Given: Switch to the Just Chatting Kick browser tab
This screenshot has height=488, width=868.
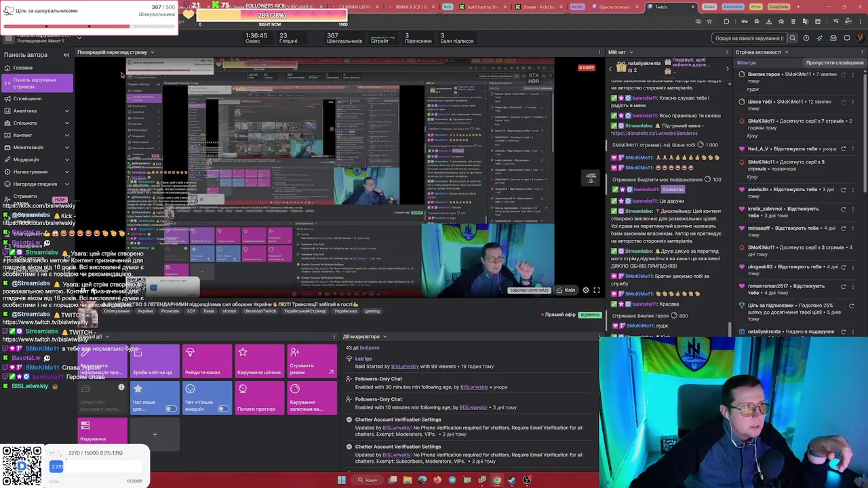Looking at the screenshot, I should point(483,7).
